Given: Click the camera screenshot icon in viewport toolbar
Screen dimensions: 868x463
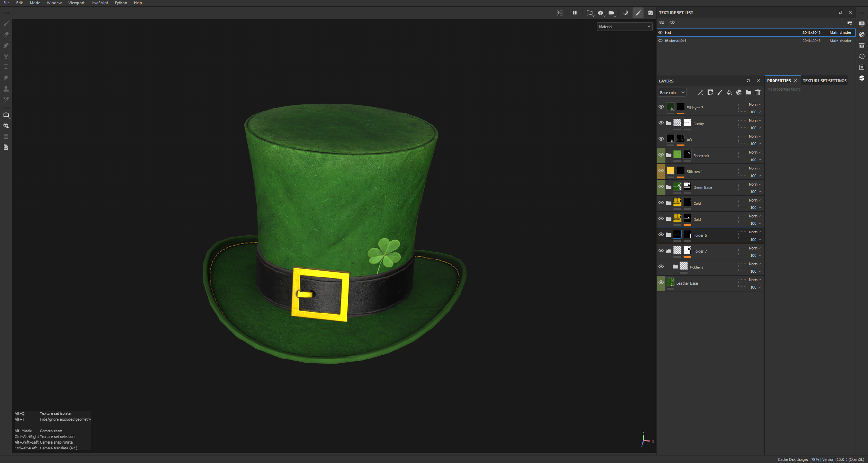Looking at the screenshot, I should [650, 13].
